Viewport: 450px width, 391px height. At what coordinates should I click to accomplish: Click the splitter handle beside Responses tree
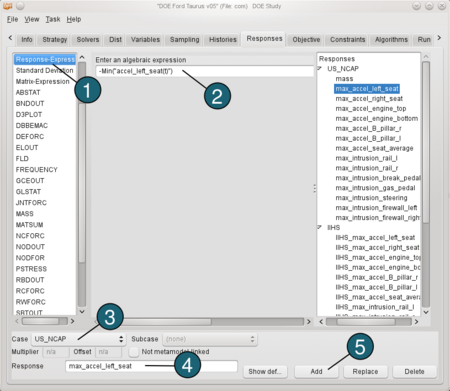click(314, 189)
